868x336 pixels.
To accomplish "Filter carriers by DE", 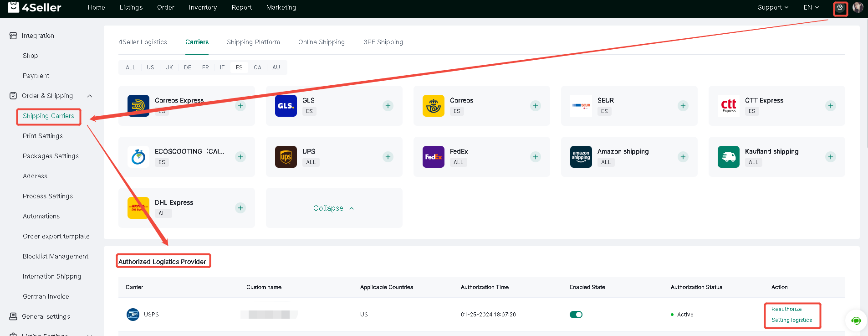I will click(x=188, y=67).
